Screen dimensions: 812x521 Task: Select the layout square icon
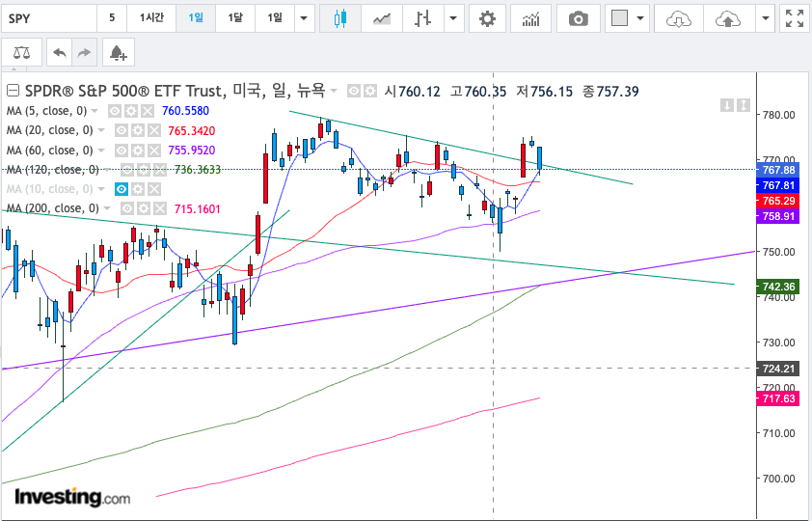click(619, 18)
